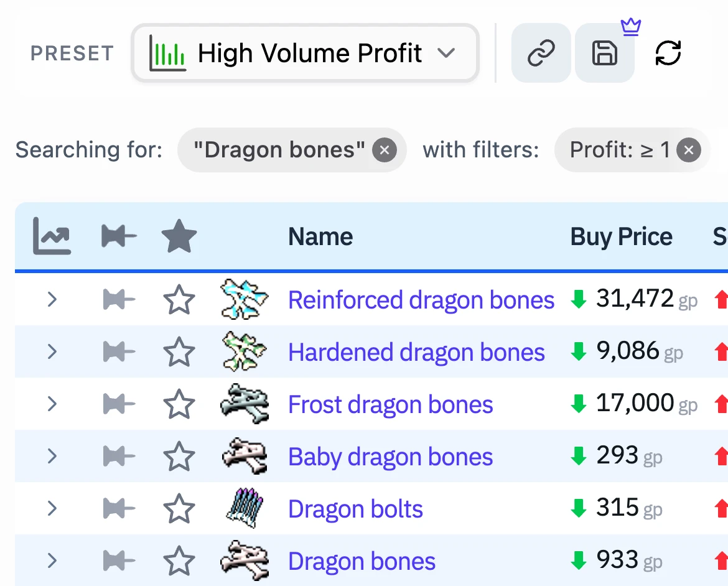Pin the Frost dragon bones row
The width and height of the screenshot is (728, 586).
[119, 404]
